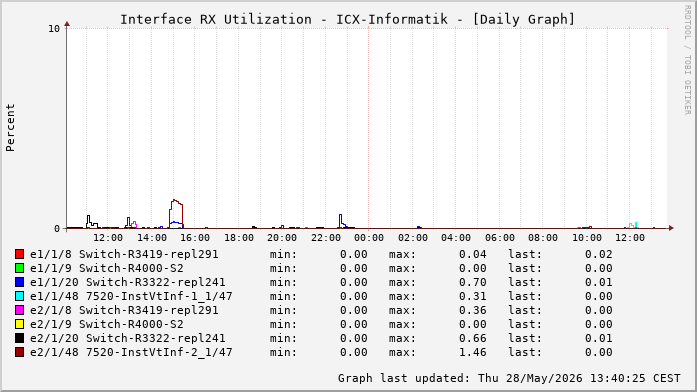
Task: Click the black e2/1/20 legend swatch
Action: tap(20, 338)
